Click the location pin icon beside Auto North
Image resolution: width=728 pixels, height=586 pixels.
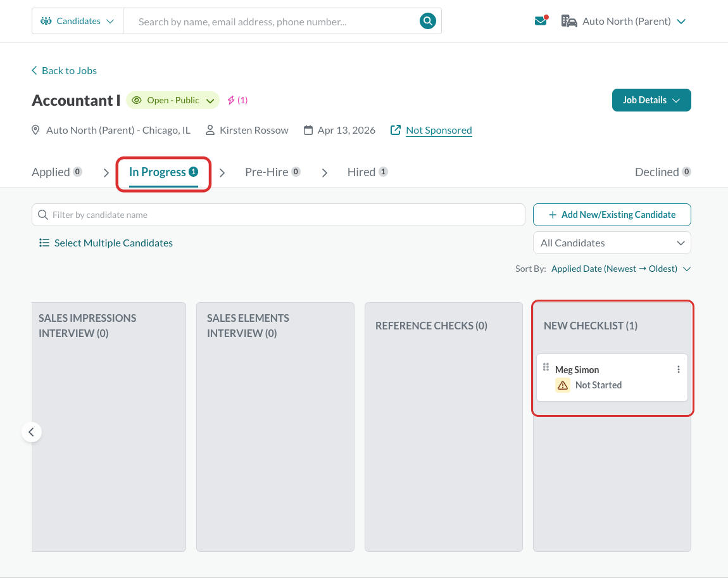coord(35,130)
